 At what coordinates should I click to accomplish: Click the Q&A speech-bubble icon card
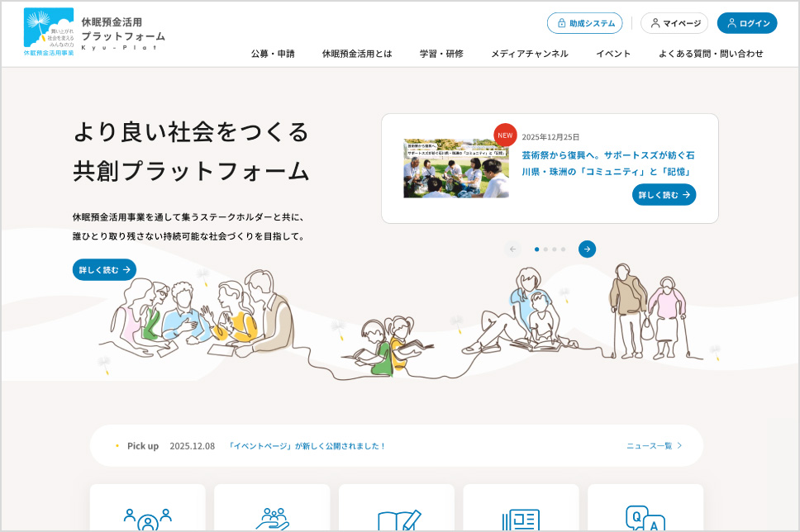click(x=645, y=512)
